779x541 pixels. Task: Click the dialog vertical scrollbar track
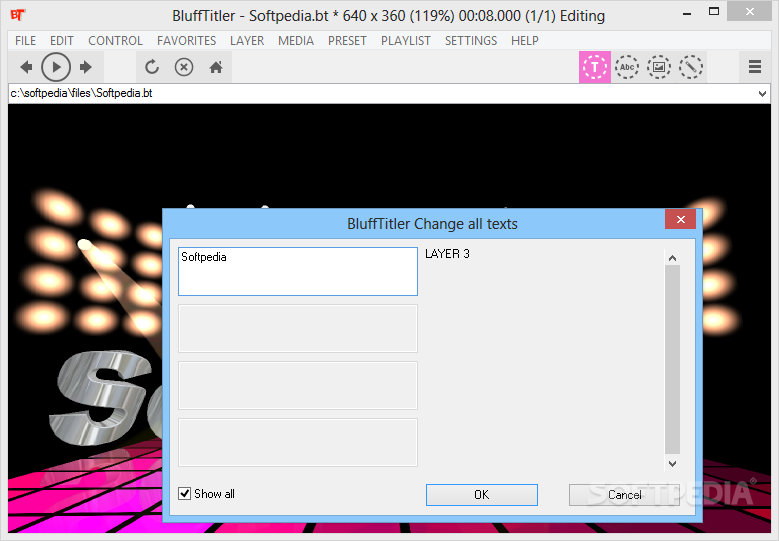(x=672, y=360)
